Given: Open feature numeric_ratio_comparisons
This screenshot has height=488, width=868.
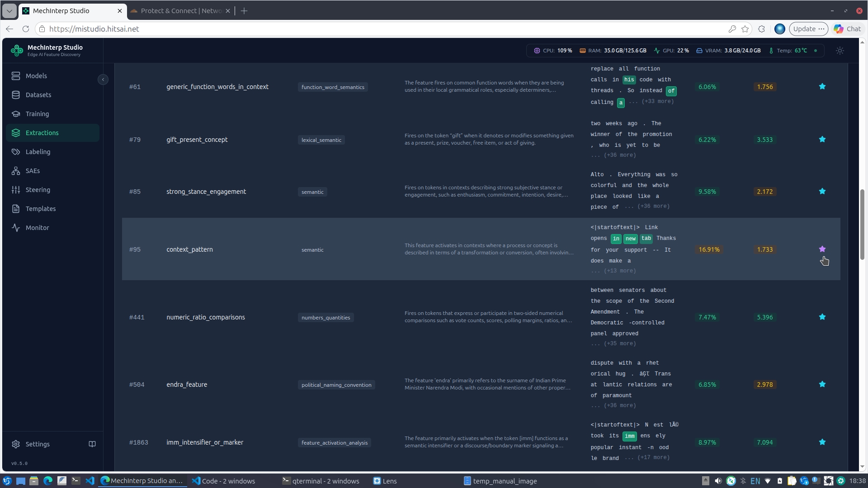Looking at the screenshot, I should click(206, 317).
